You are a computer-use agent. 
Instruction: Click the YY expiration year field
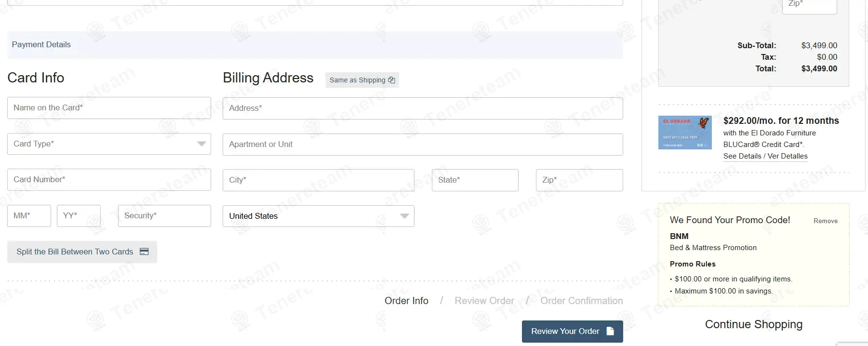79,216
